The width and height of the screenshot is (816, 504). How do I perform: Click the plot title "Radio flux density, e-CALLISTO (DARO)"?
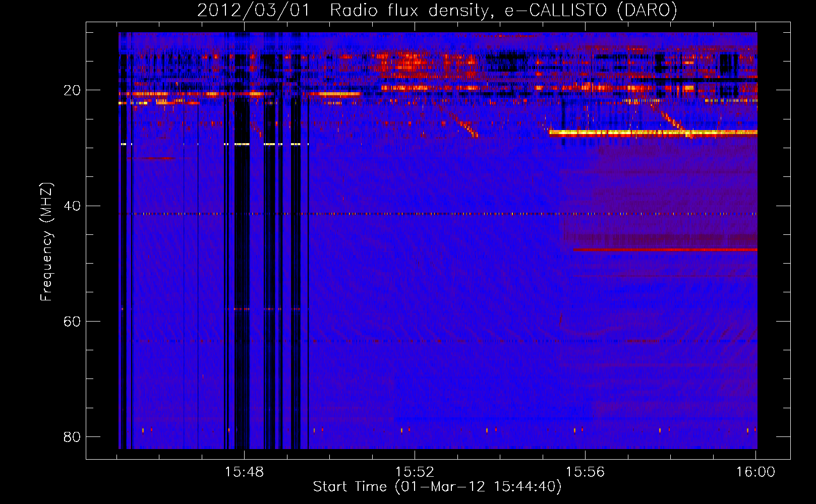(x=503, y=10)
